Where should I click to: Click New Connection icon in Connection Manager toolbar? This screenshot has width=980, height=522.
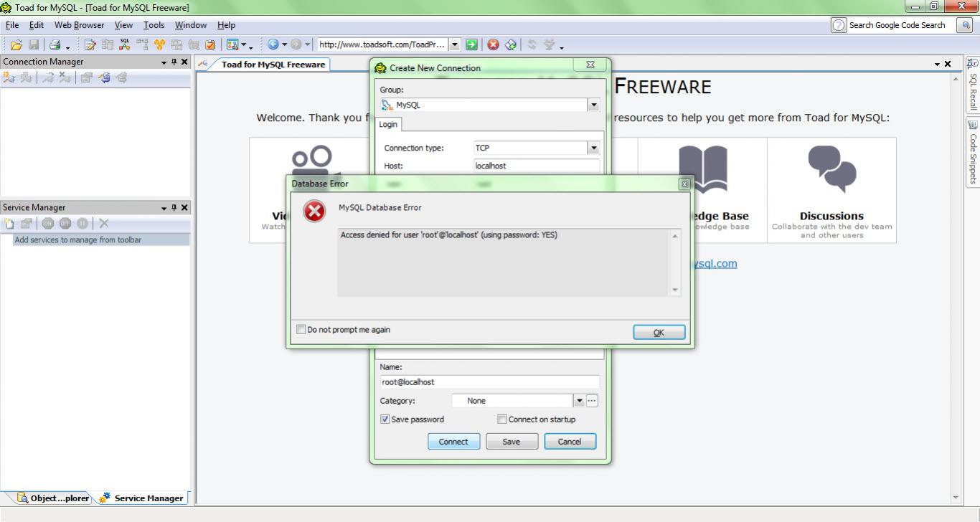(x=9, y=77)
